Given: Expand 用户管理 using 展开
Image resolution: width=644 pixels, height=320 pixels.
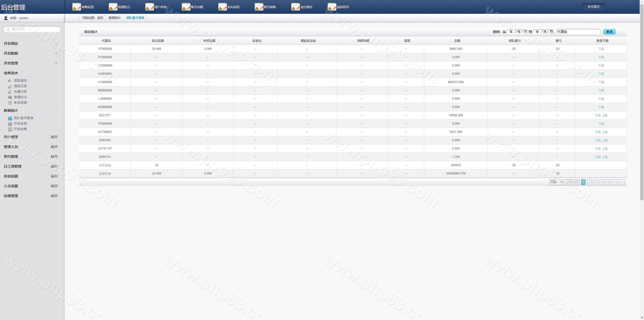Looking at the screenshot, I should 54,137.
